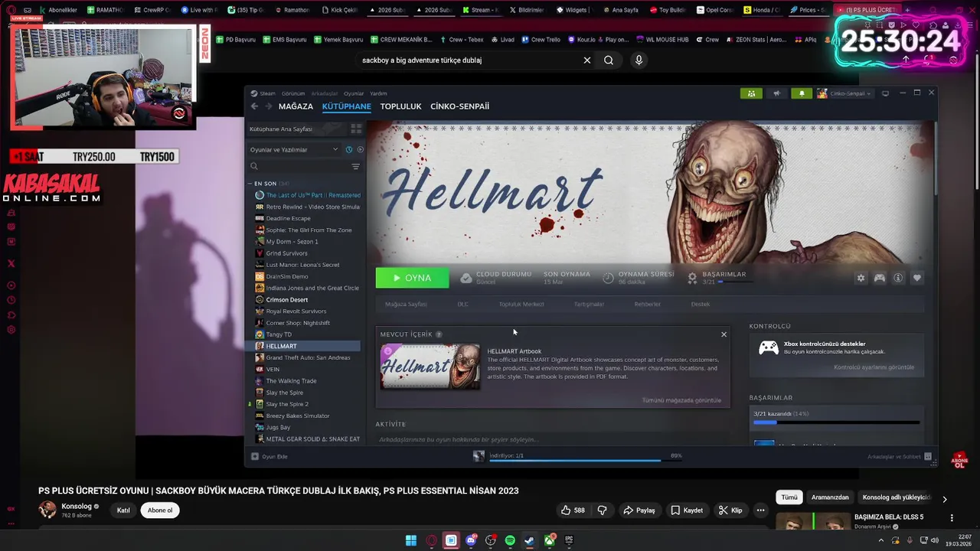Open controller settings icon beside the gear
This screenshot has width=980, height=551.
[880, 278]
